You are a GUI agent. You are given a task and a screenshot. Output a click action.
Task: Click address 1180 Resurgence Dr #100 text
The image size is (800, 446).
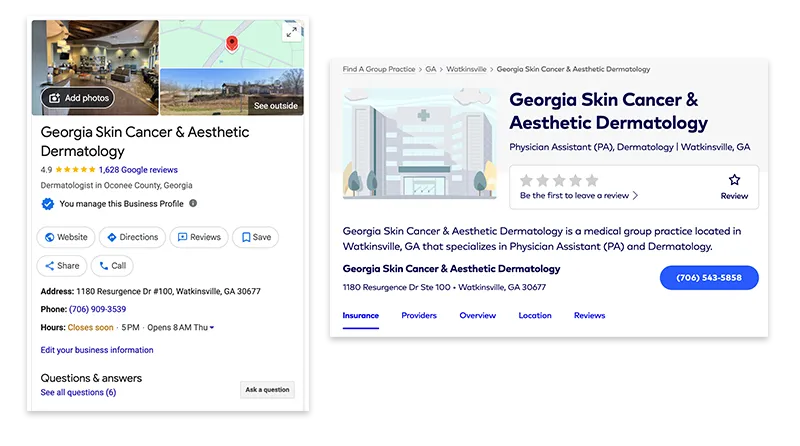coord(168,291)
